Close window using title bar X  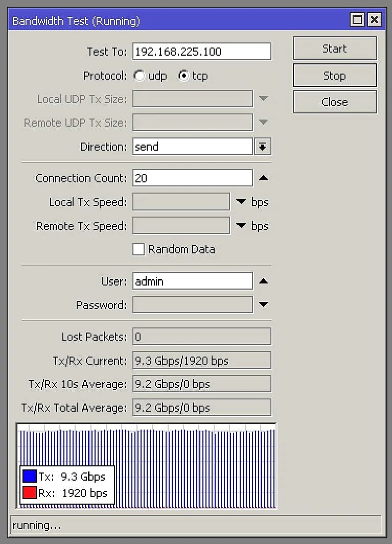coord(375,20)
